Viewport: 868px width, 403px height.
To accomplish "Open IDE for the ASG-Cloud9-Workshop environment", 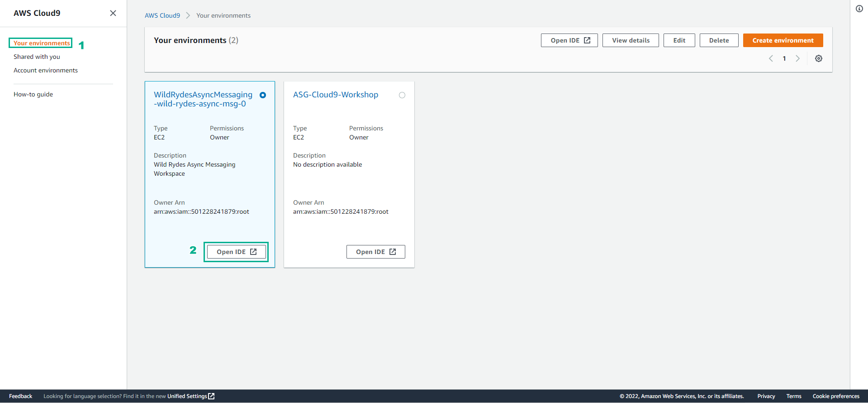I will coord(376,252).
